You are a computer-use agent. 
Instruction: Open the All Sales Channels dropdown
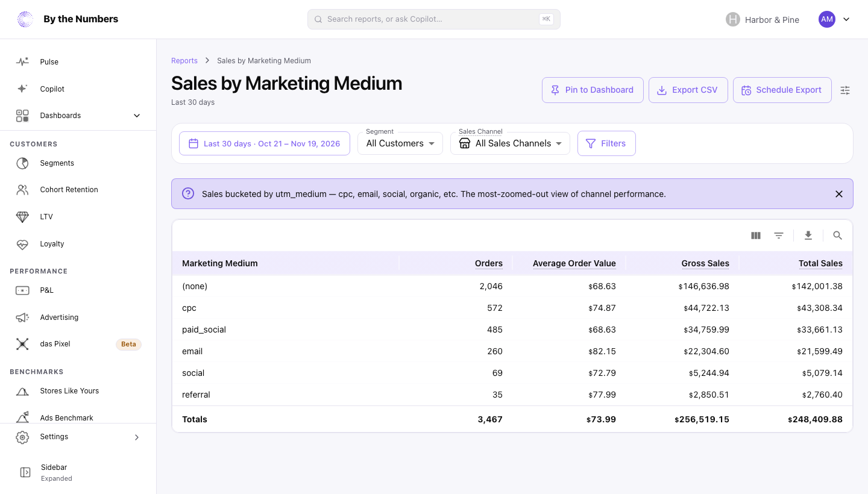[510, 143]
